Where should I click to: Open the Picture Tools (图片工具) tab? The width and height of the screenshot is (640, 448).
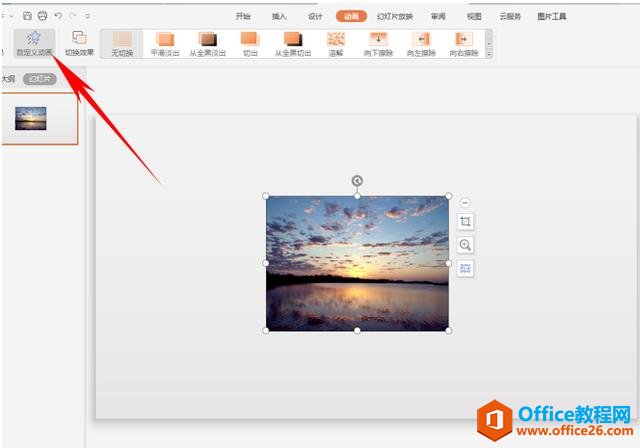pyautogui.click(x=552, y=16)
